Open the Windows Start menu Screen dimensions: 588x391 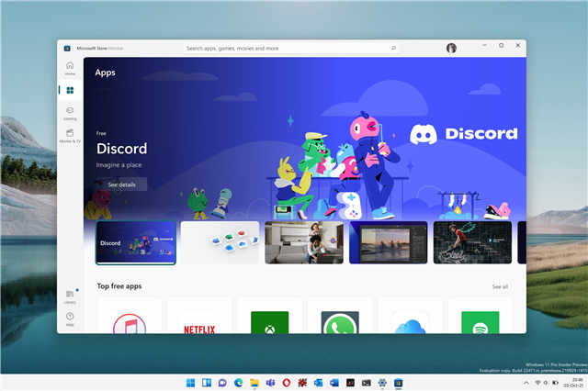190,383
